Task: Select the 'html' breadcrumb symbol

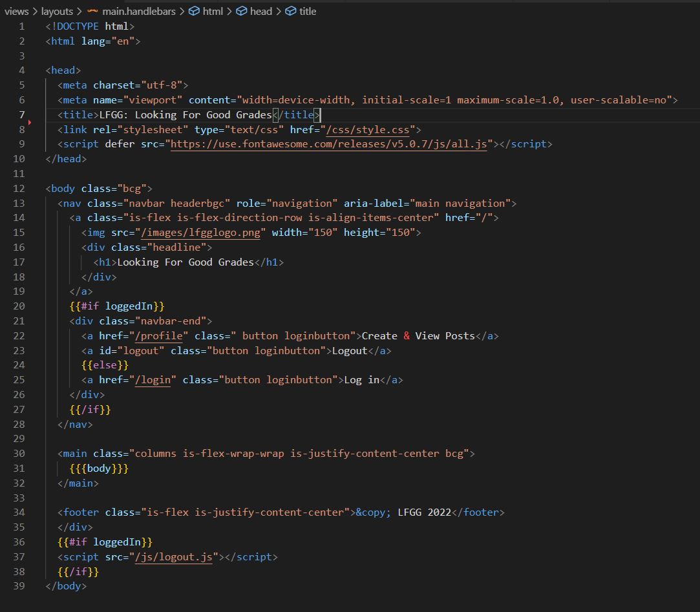Action: pos(213,11)
